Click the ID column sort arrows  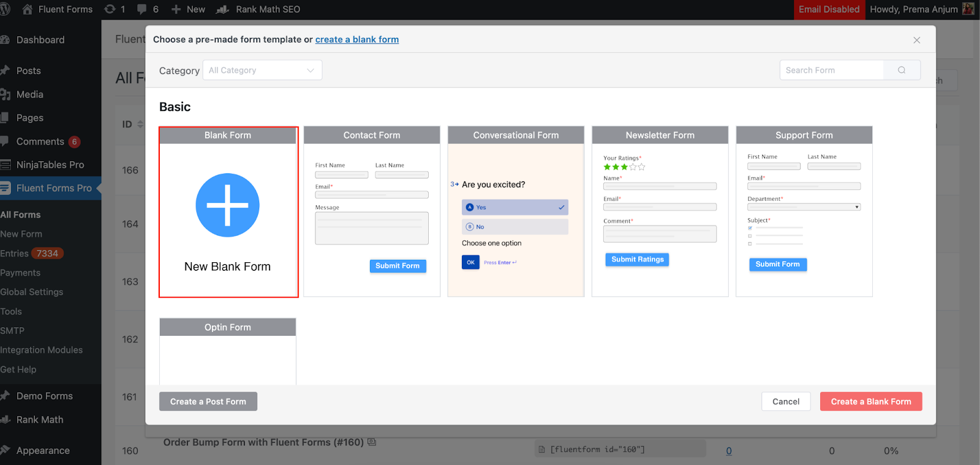[x=140, y=124]
